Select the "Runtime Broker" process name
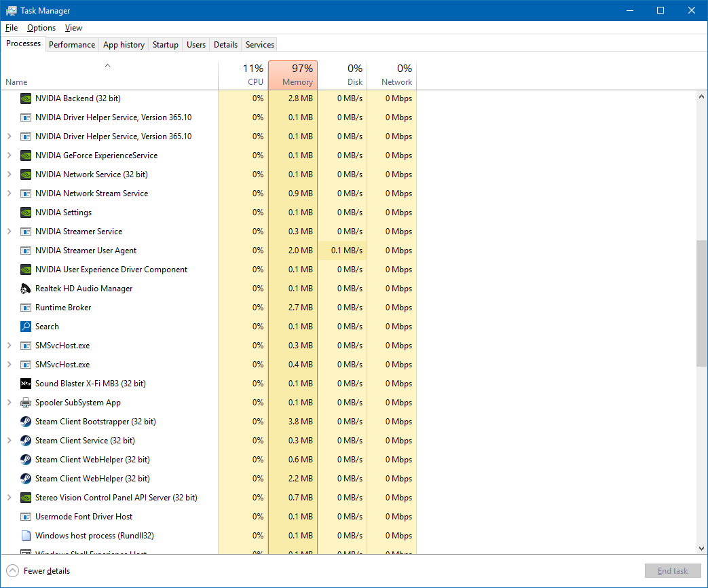 coord(63,308)
